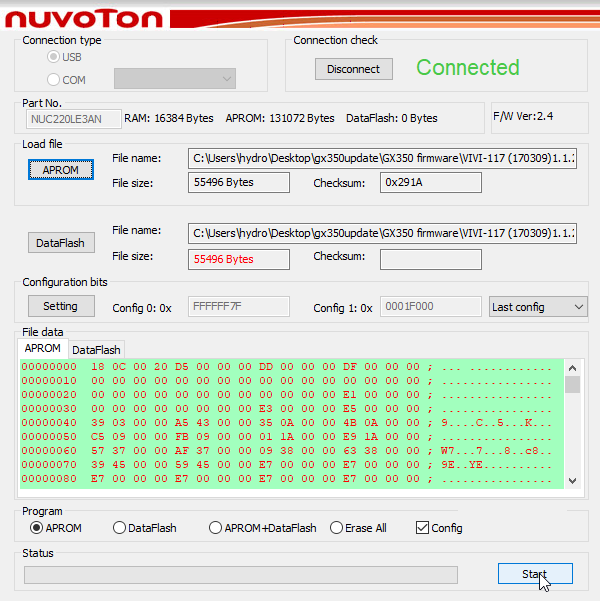The image size is (600, 601).
Task: Select the DataFlash program radio option
Action: point(120,528)
